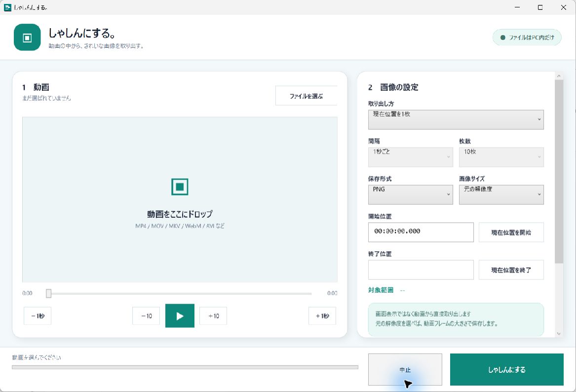
Task: Click the 動画をここにドロップ text
Action: click(180, 214)
